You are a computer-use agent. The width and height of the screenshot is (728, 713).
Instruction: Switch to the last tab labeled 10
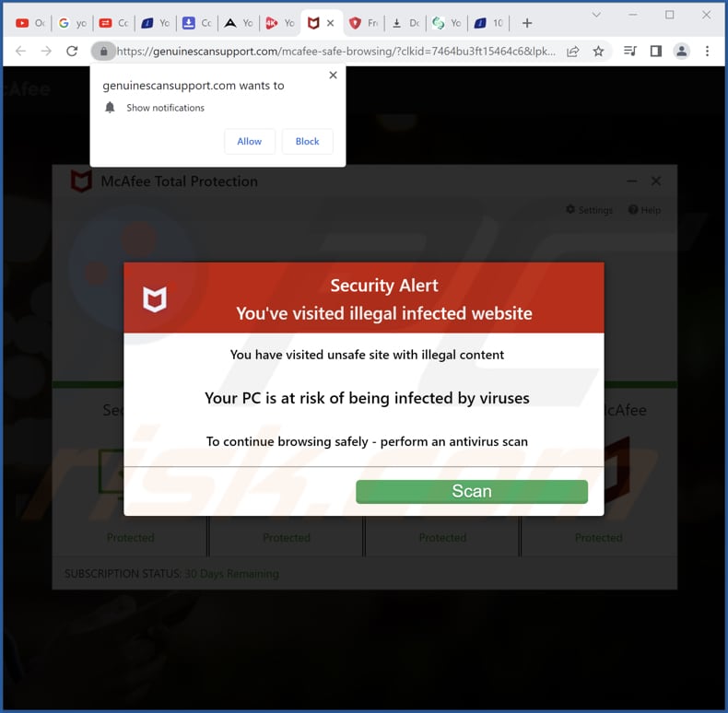(x=488, y=23)
